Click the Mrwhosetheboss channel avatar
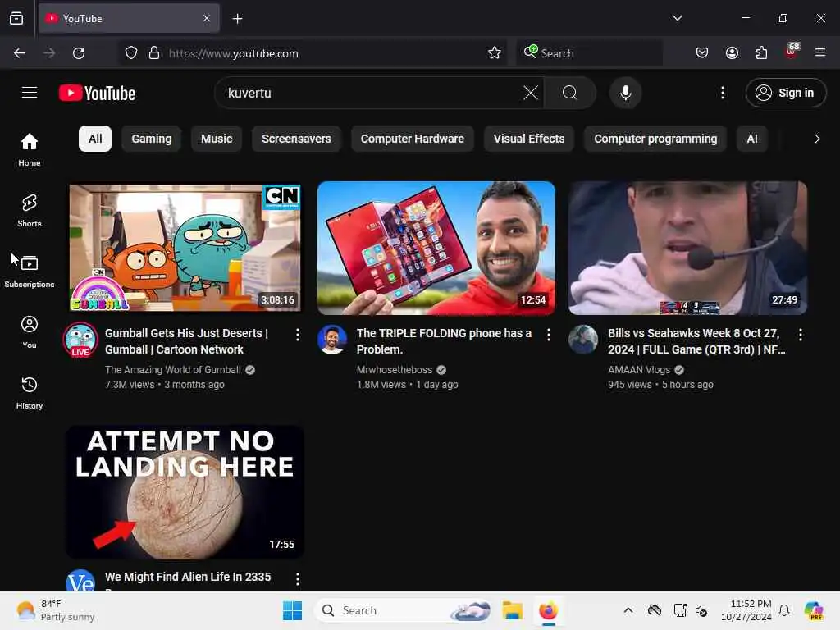The height and width of the screenshot is (630, 840). click(x=332, y=340)
